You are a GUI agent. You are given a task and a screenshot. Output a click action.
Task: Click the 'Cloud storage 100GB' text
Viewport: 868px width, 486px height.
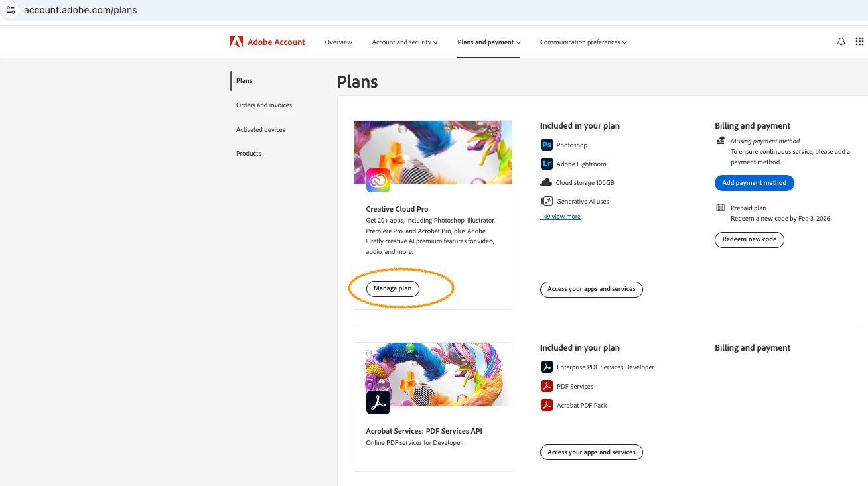[x=585, y=183]
